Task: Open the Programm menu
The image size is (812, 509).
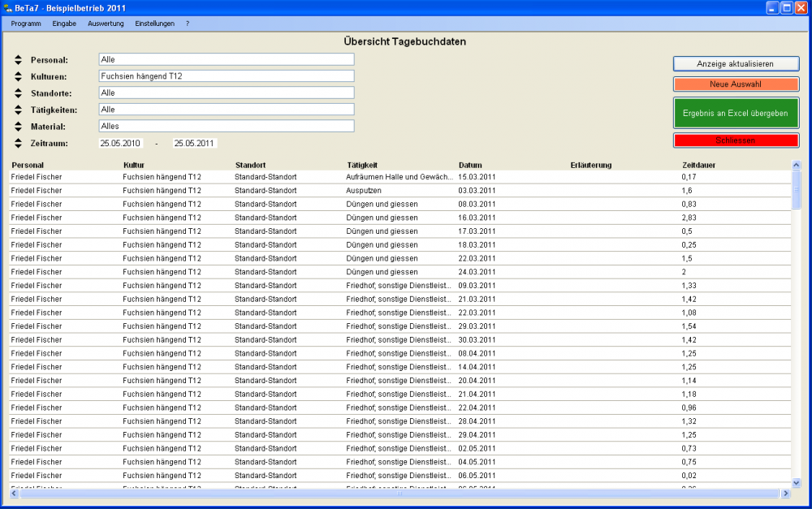Action: click(26, 24)
